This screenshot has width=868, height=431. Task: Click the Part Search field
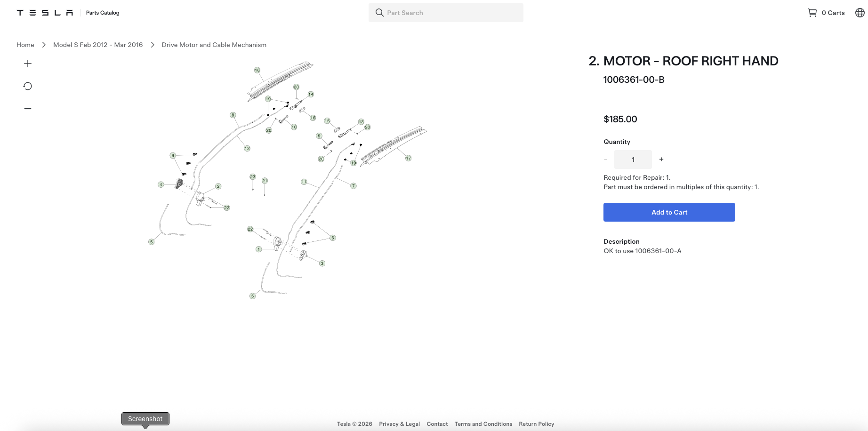pos(446,13)
